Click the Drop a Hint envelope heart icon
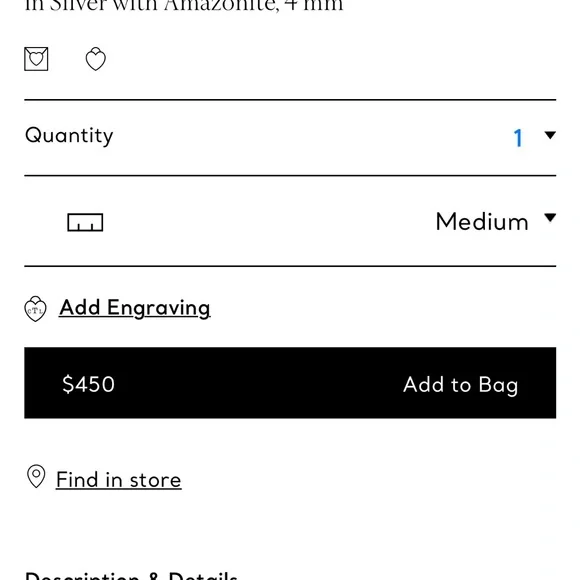 (x=36, y=59)
